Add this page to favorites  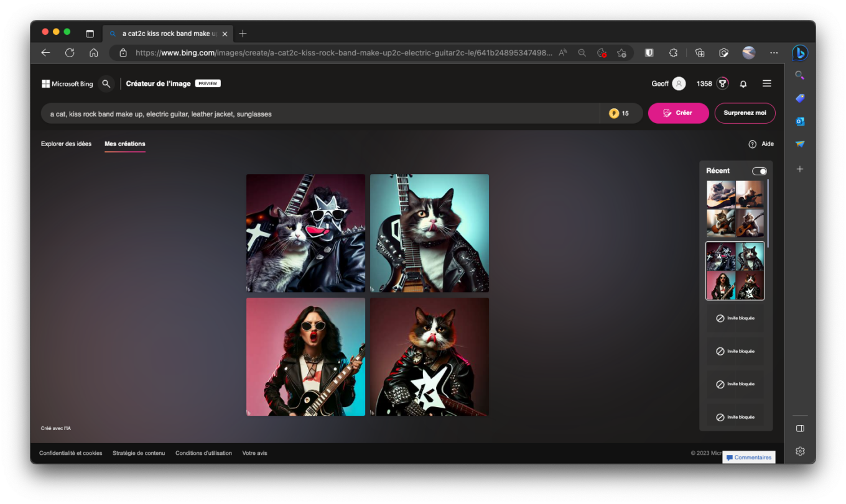[621, 53]
